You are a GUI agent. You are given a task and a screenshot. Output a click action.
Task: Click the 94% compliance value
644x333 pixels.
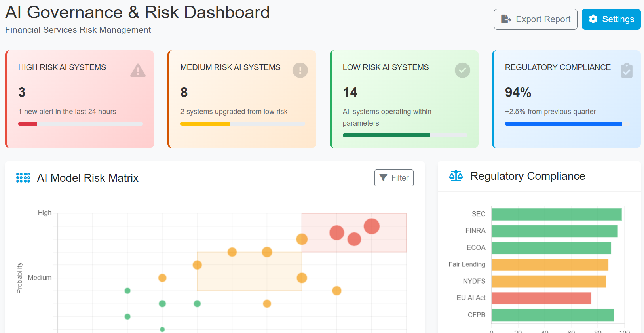point(518,92)
